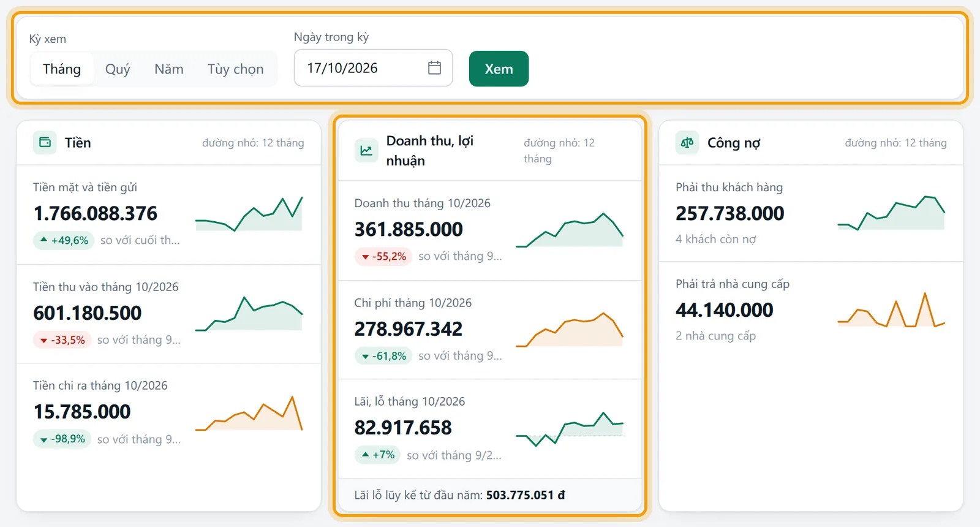Click the Doanh thu, lợi nhuận card title
The height and width of the screenshot is (527, 980).
[430, 150]
